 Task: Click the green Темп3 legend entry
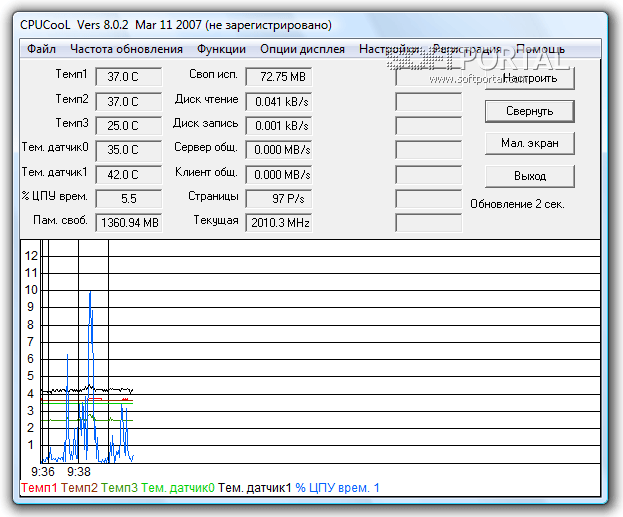(x=119, y=488)
